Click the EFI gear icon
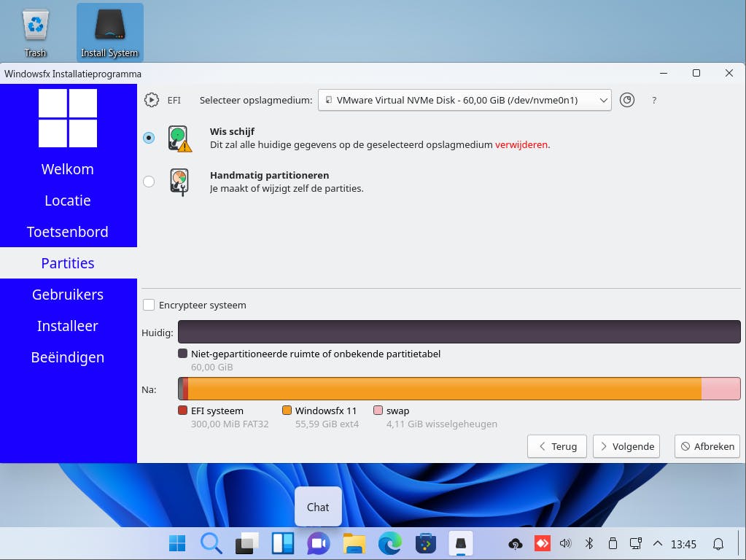This screenshot has width=746, height=560. click(x=151, y=100)
